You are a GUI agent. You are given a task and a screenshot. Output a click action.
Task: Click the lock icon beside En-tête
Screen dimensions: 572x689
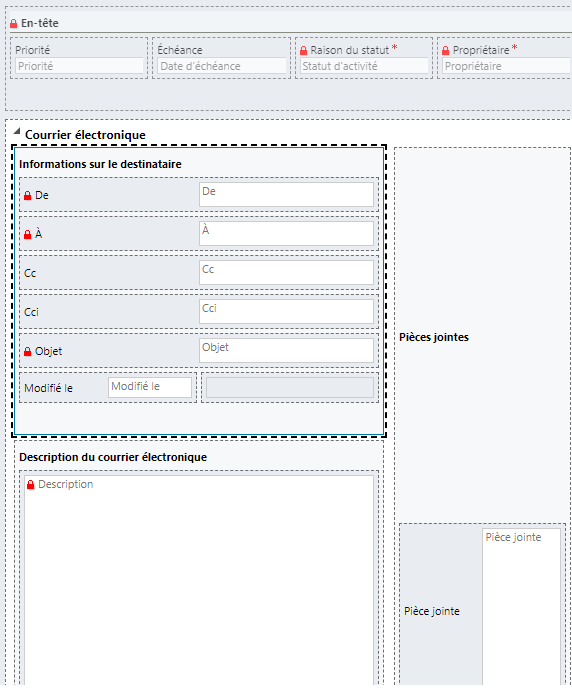(14, 24)
